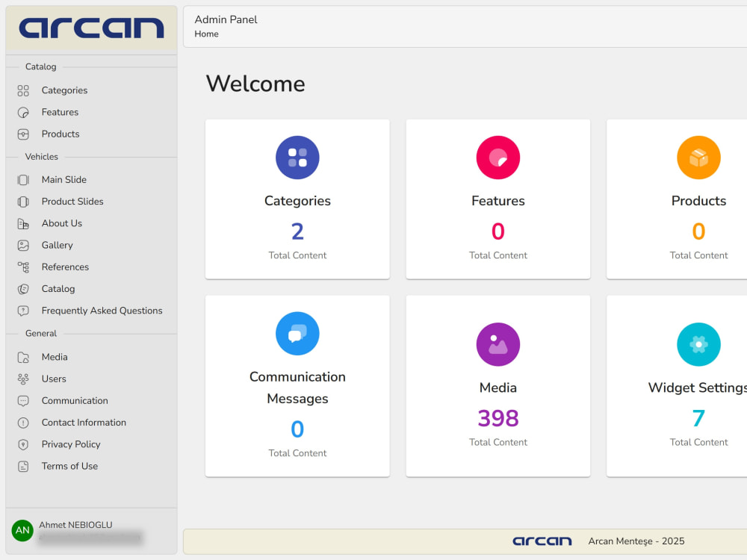Viewport: 747px width, 560px height.
Task: Open Categories from the sidebar menu
Action: pyautogui.click(x=64, y=90)
